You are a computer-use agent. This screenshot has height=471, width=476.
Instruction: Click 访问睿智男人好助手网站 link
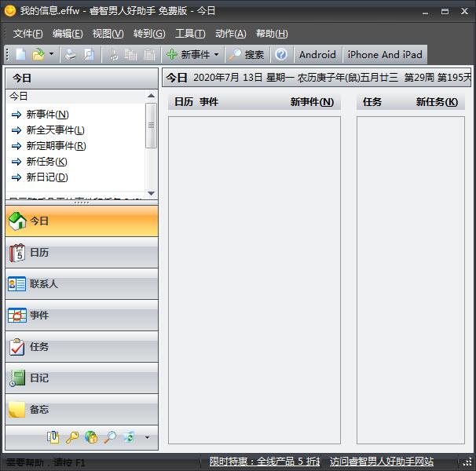point(382,462)
